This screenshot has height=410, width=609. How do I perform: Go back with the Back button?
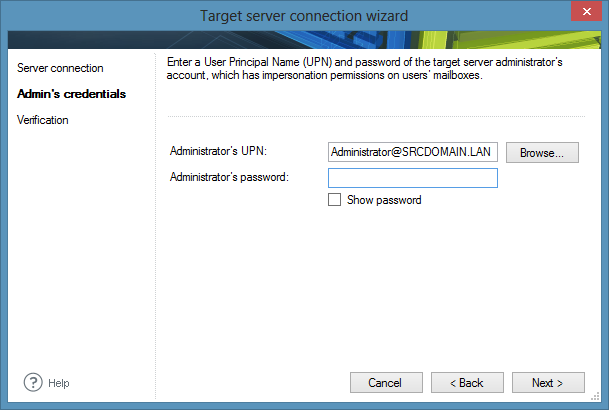(x=466, y=383)
